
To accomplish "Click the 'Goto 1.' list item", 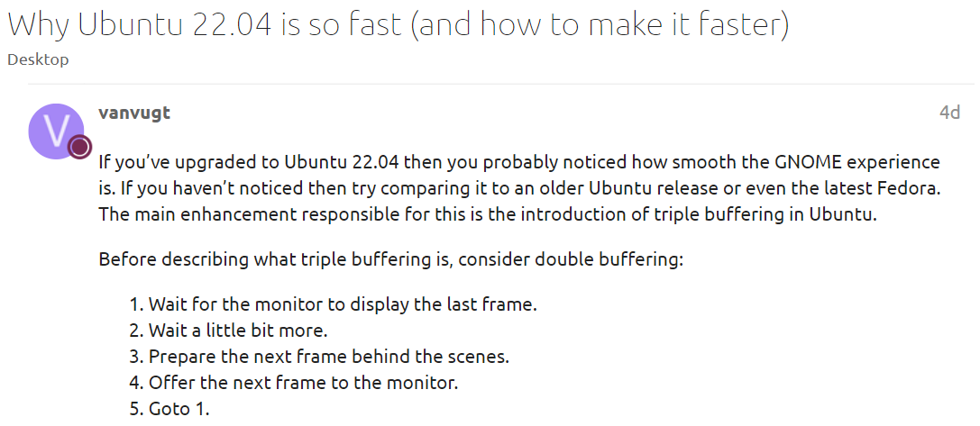I will (x=170, y=409).
